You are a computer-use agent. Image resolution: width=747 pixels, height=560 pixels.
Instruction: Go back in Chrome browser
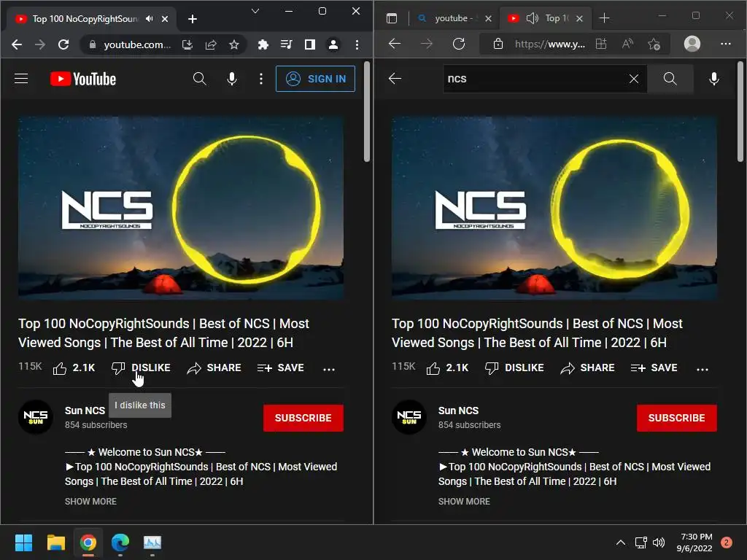tap(17, 44)
